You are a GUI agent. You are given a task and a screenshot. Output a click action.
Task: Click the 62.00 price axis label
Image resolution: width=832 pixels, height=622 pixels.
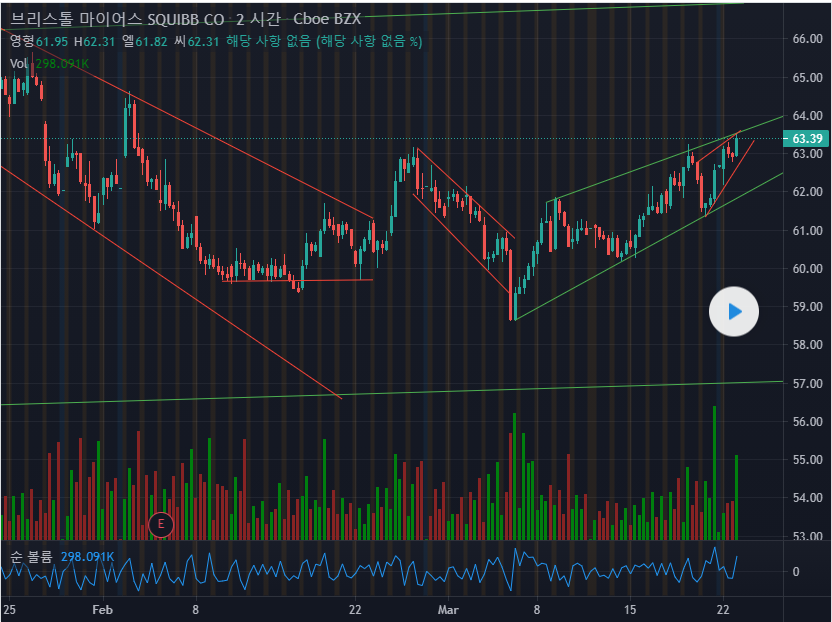(x=807, y=192)
